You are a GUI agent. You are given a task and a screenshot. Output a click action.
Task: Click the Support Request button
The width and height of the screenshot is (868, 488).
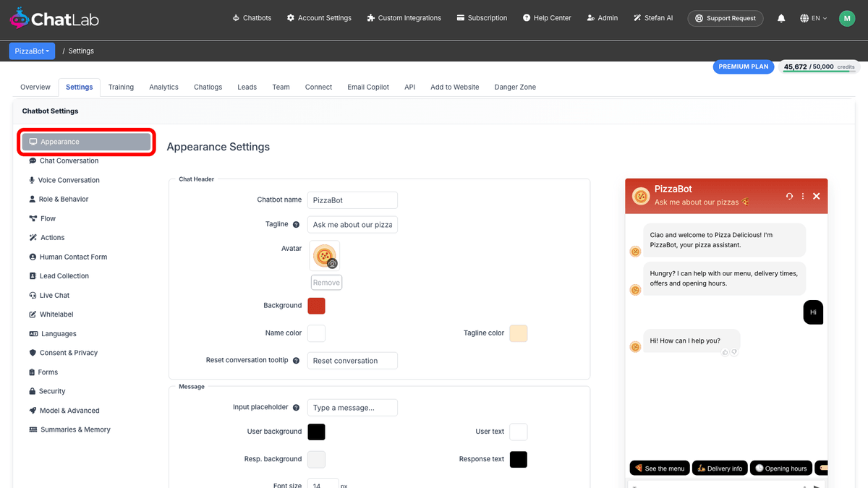coord(726,18)
